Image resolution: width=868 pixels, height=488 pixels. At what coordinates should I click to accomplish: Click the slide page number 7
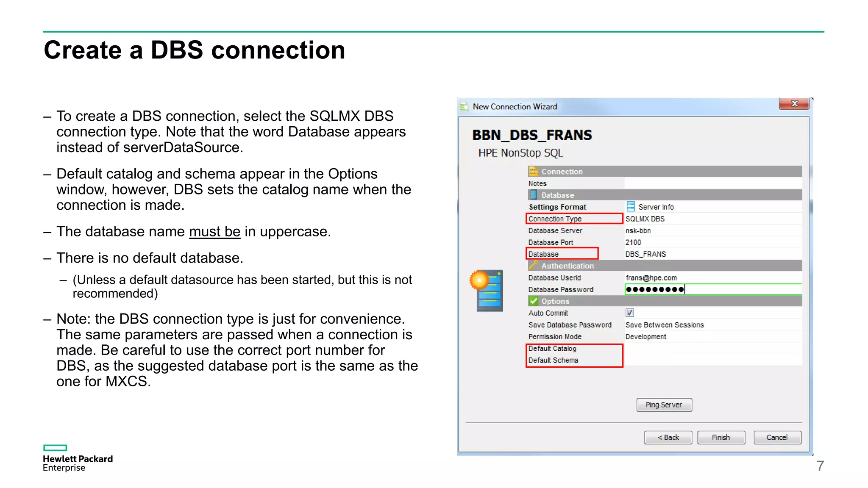coord(820,466)
